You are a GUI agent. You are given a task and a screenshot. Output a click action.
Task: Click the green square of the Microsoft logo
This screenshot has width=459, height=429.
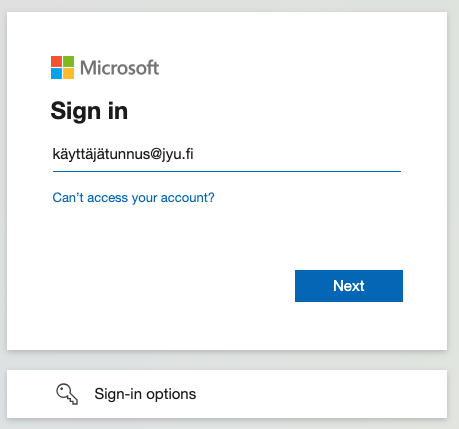[x=69, y=61]
